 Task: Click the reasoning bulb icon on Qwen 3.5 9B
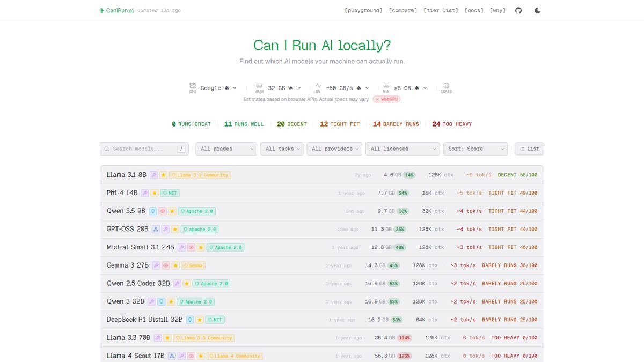(x=153, y=211)
